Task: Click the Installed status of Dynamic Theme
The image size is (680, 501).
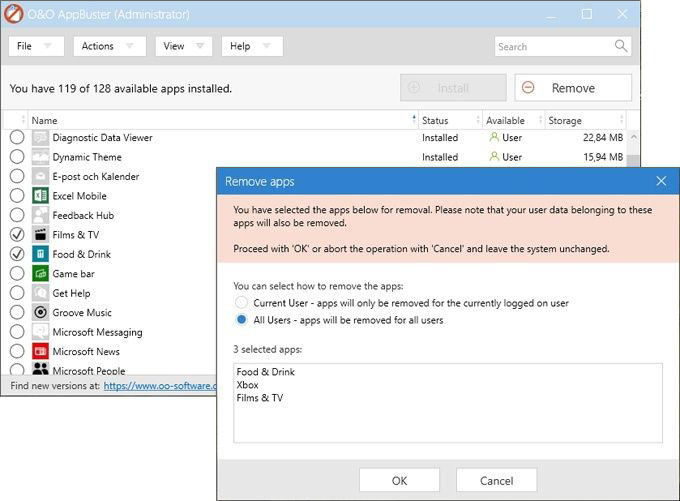Action: click(440, 157)
